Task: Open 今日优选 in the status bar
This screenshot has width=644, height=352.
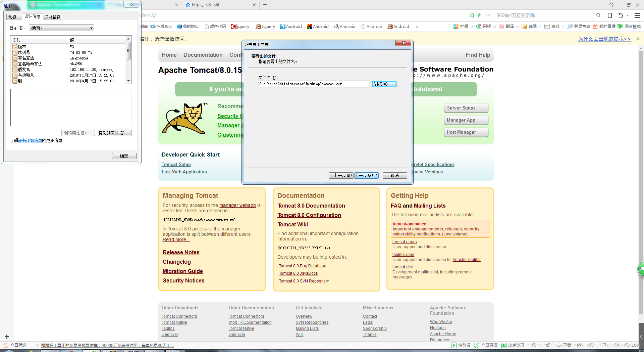Action: coord(15,345)
